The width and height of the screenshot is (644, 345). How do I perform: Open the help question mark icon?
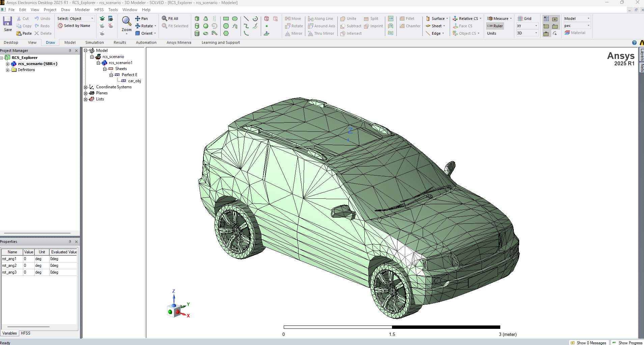coord(634,43)
